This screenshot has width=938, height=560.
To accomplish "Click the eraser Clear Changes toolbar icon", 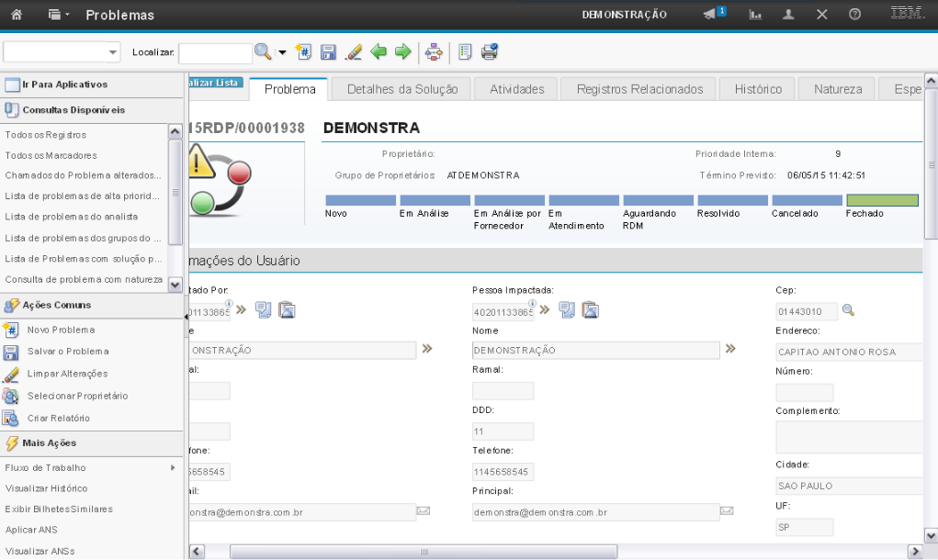I will click(x=353, y=52).
